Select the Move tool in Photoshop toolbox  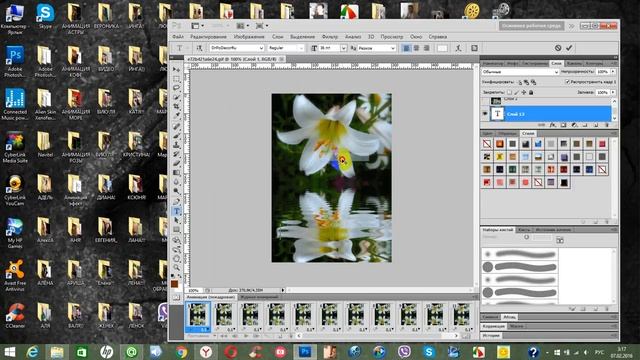point(176,70)
